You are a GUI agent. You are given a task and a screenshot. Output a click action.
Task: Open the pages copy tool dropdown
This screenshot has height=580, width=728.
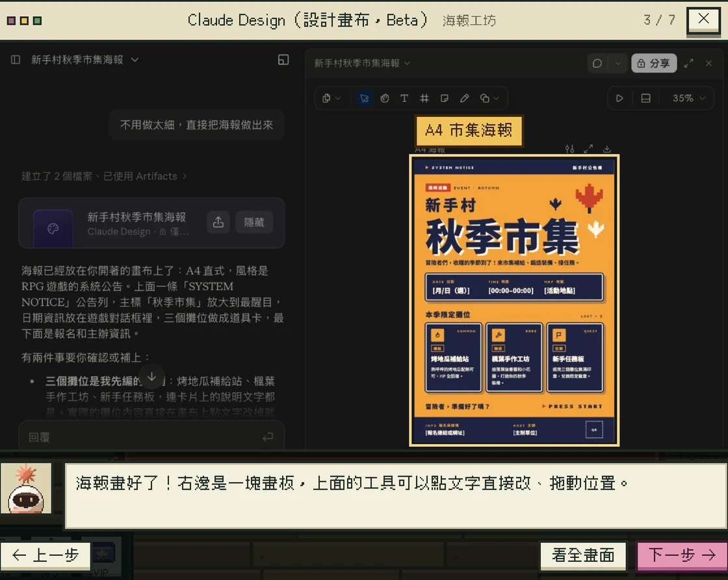tap(331, 98)
